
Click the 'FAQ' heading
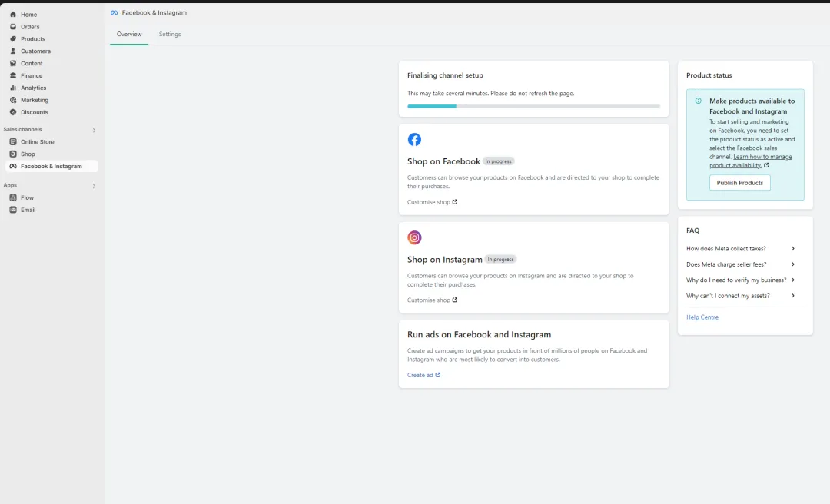692,230
